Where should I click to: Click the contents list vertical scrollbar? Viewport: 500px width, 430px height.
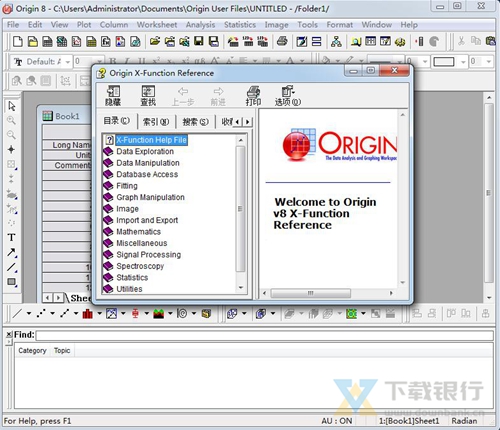240,209
